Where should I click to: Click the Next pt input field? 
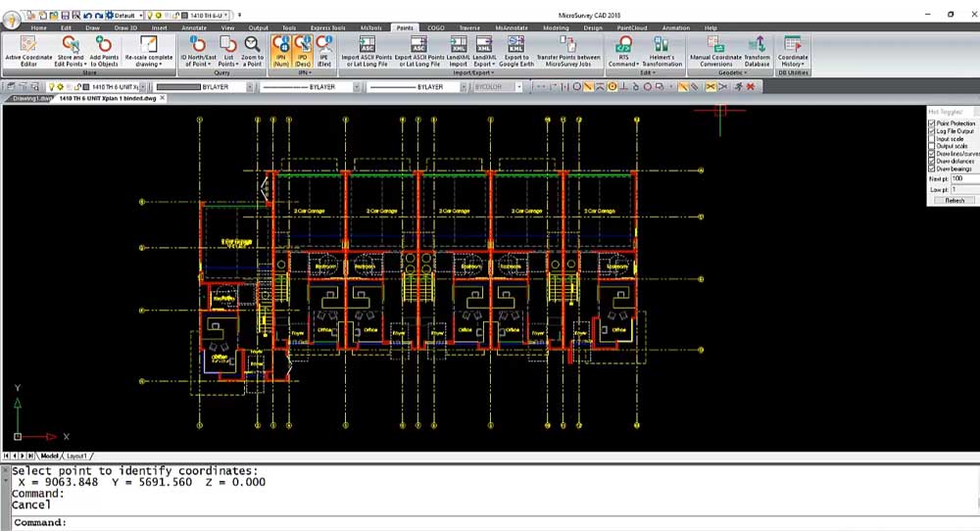964,178
